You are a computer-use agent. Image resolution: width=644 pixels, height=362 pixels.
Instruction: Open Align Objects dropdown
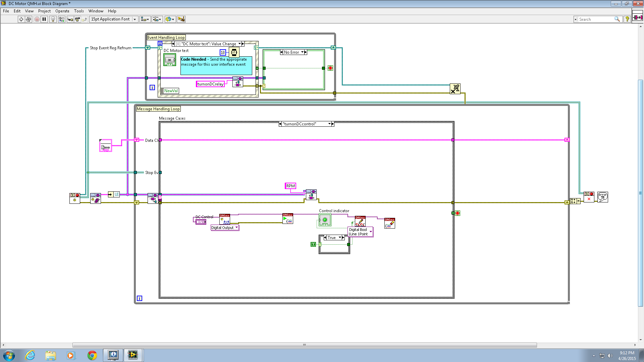[145, 19]
